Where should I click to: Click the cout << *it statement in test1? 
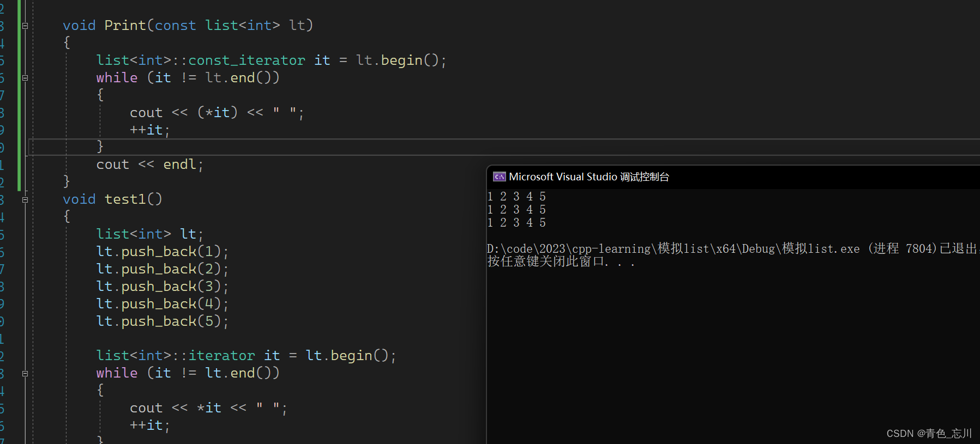coord(208,407)
